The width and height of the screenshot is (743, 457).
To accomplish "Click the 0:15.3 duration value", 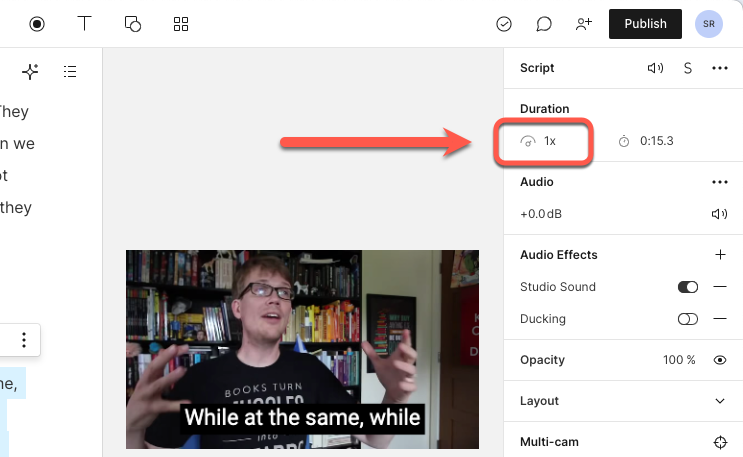I will tap(656, 141).
